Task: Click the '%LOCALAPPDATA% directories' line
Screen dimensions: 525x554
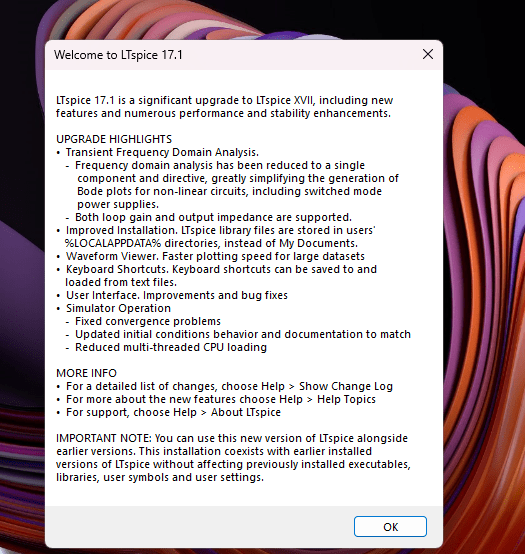Action: [211, 243]
